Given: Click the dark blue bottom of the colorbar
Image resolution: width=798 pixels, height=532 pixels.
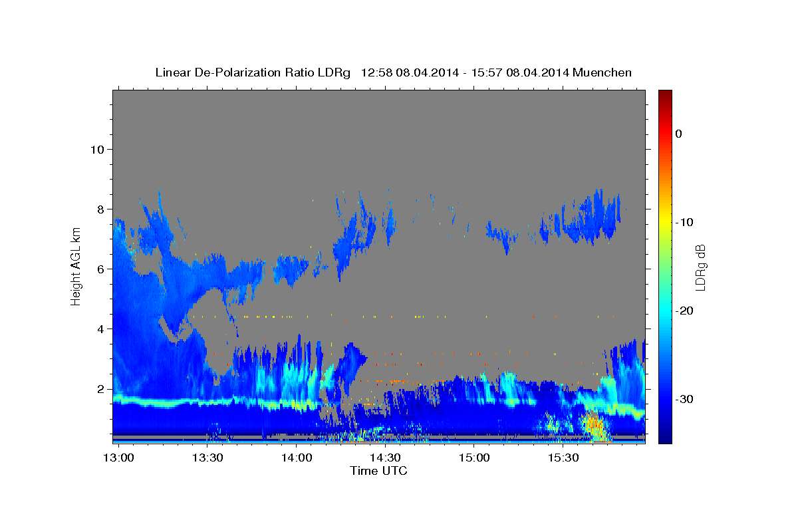Looking at the screenshot, I should pos(665,436).
